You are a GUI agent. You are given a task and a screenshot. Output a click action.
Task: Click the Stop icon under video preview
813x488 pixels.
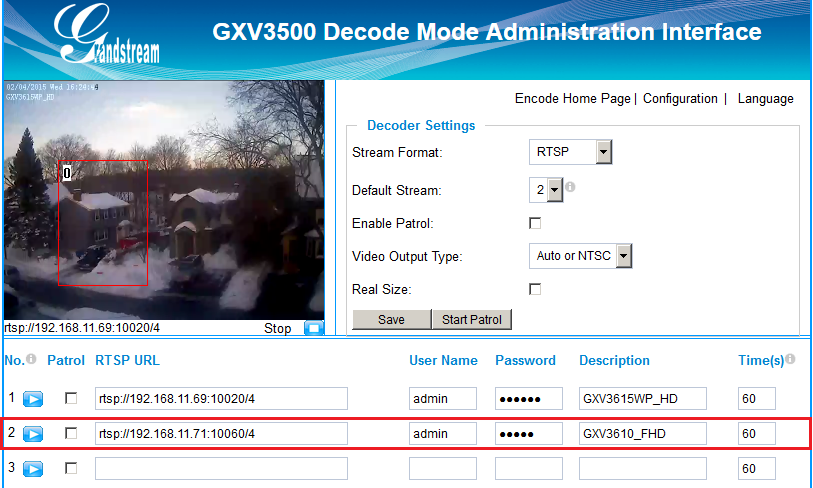(314, 328)
